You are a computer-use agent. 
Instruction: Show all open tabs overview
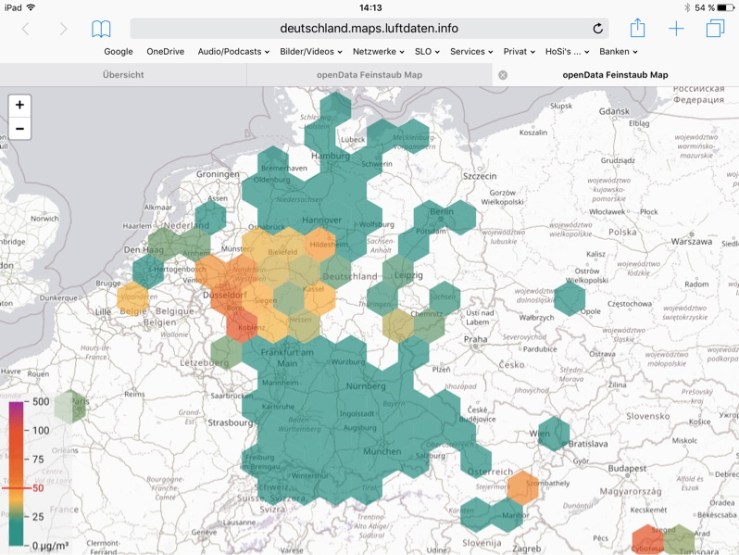pos(714,28)
